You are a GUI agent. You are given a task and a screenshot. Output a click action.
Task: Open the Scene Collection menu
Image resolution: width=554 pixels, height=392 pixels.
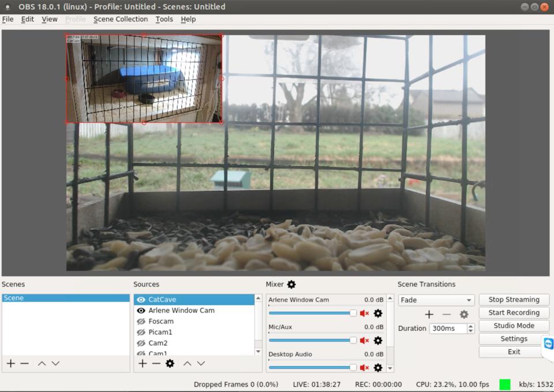tap(121, 19)
